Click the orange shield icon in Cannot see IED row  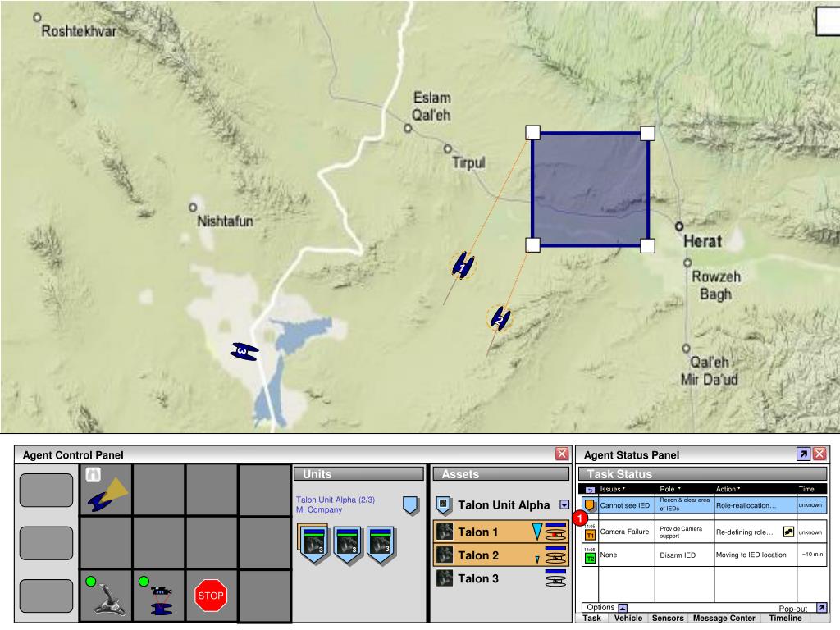[x=589, y=504]
